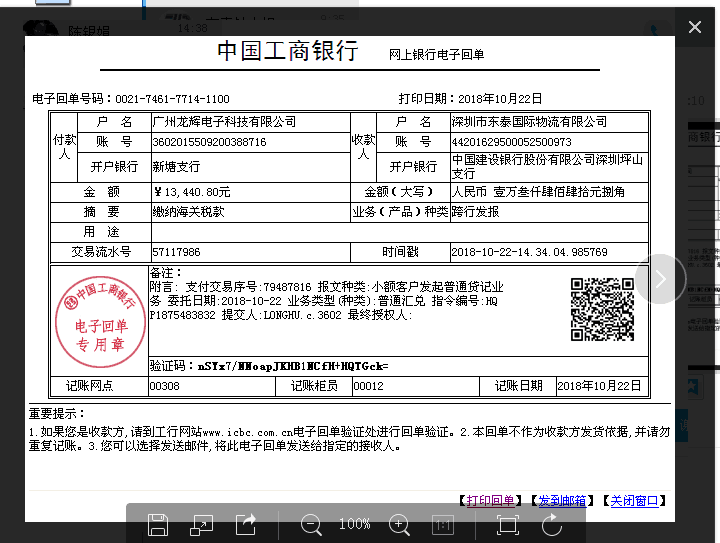720x543 pixels.
Task: Select the 中国工商银行 title heading
Action: [x=287, y=50]
